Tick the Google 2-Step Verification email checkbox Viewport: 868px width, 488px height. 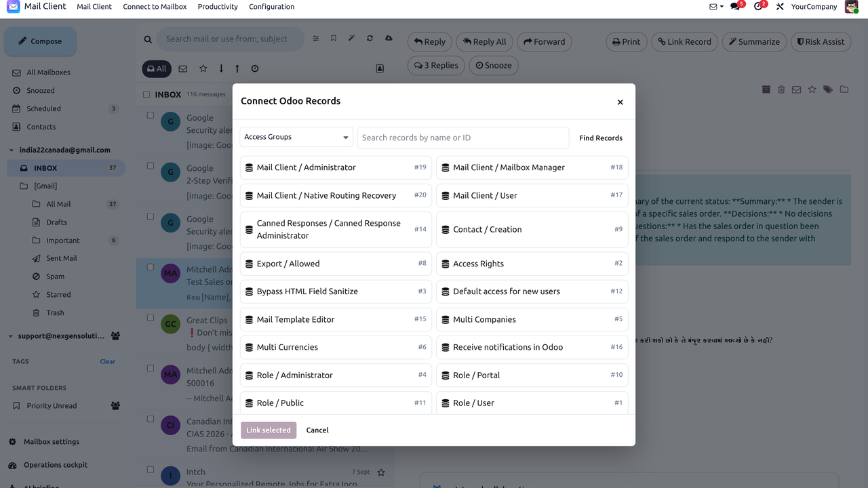[x=151, y=166]
